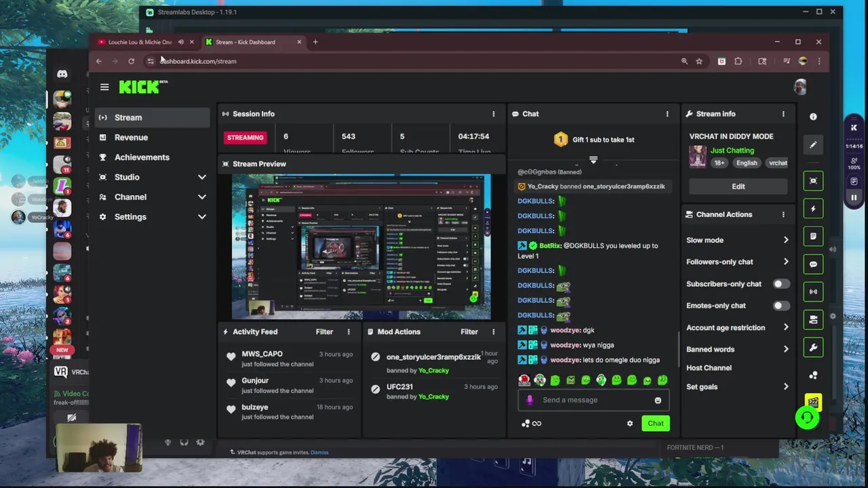Viewport: 868px width, 488px height.
Task: Open the Channel Actions three-dot menu
Action: 783,214
